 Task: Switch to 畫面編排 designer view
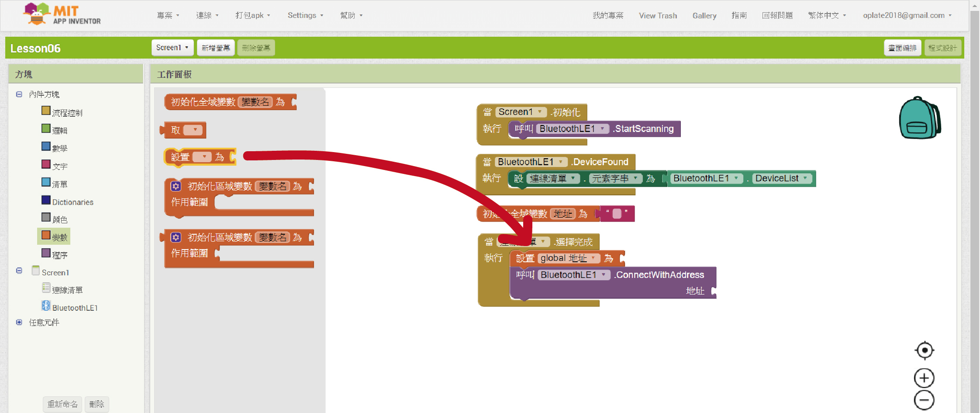pyautogui.click(x=902, y=48)
